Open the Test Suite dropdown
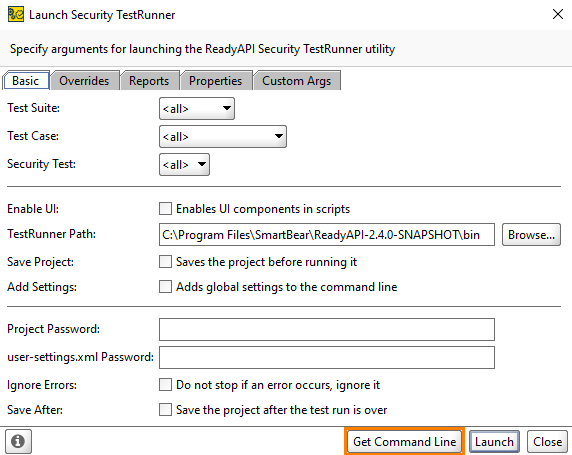 coord(197,108)
